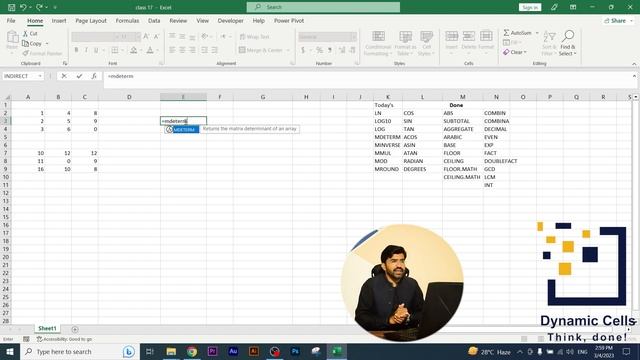The width and height of the screenshot is (640, 360).
Task: Toggle Italic formatting button
Action: coord(86,50)
